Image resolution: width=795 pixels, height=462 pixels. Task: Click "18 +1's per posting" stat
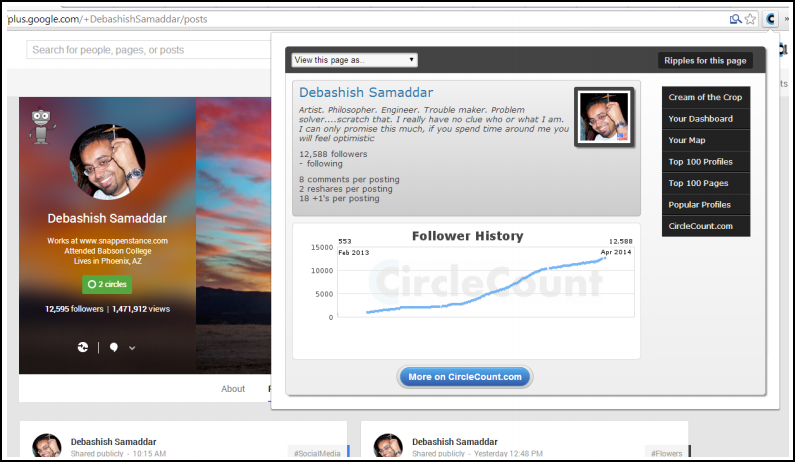(x=339, y=198)
